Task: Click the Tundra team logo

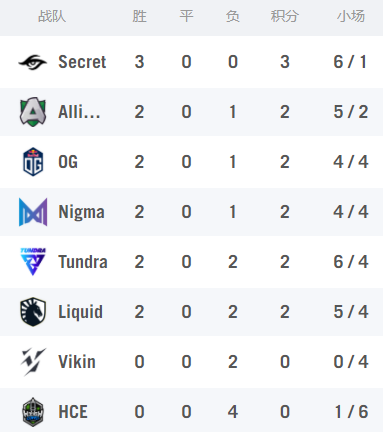Action: click(33, 262)
